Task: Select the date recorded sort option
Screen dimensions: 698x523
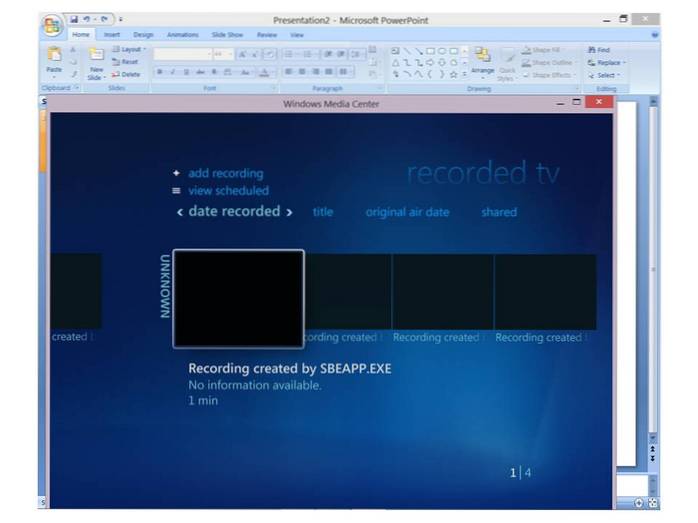Action: pos(234,211)
